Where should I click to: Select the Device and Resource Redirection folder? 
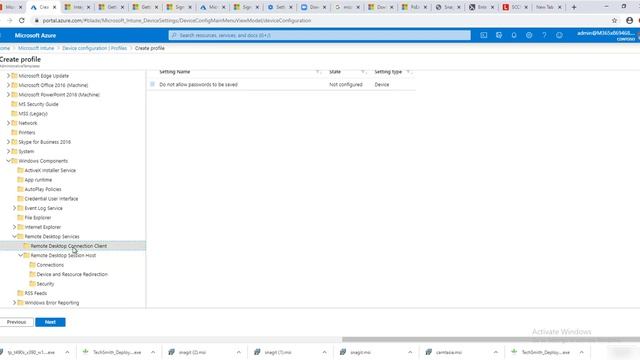pos(72,274)
